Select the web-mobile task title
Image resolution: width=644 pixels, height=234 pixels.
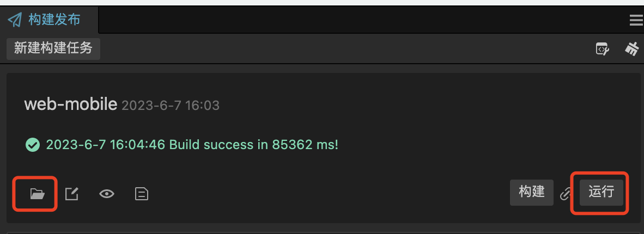pyautogui.click(x=71, y=104)
